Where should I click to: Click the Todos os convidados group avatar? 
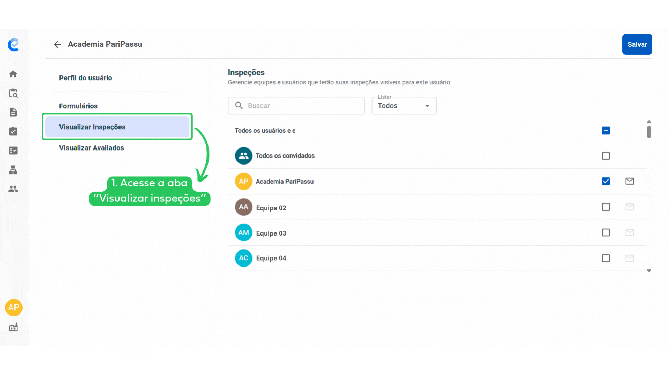pos(244,156)
